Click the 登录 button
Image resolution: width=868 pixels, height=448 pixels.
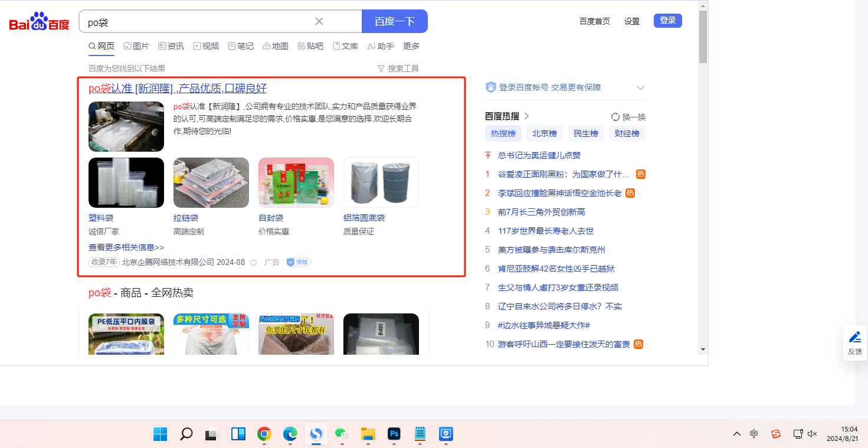tap(668, 21)
